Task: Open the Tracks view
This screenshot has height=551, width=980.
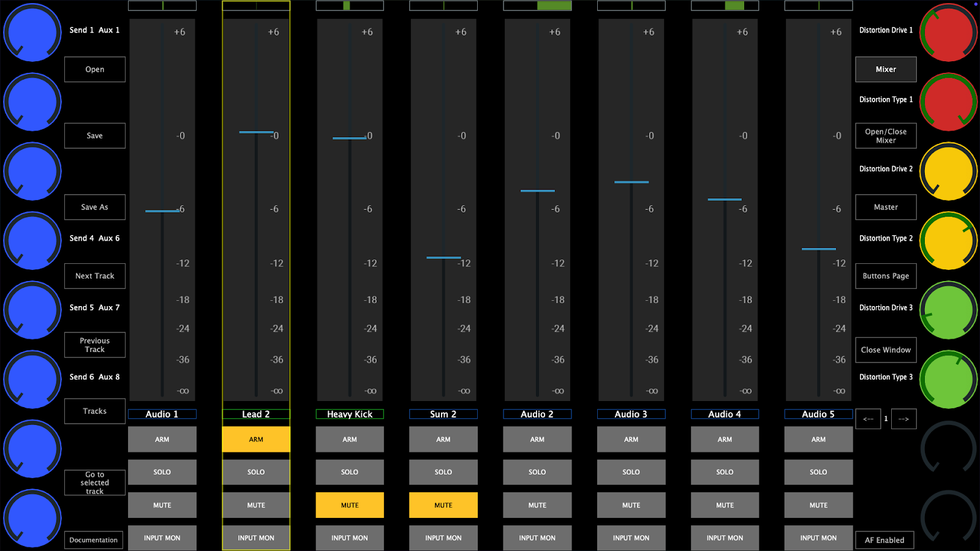Action: pyautogui.click(x=95, y=411)
